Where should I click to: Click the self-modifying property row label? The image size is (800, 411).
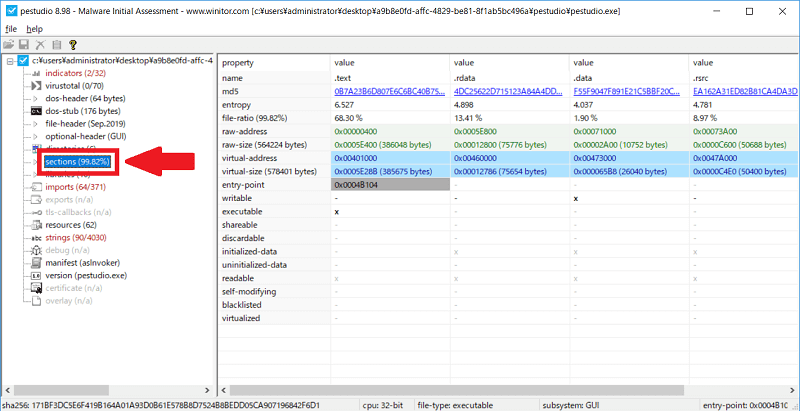pos(249,292)
